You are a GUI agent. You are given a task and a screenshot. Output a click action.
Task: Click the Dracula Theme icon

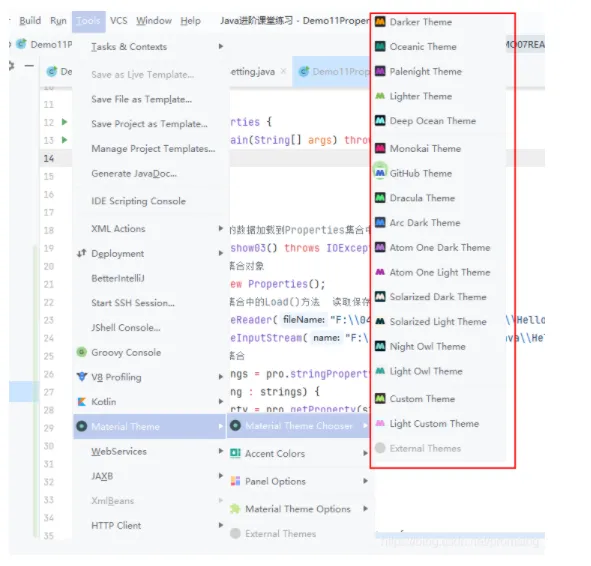380,198
